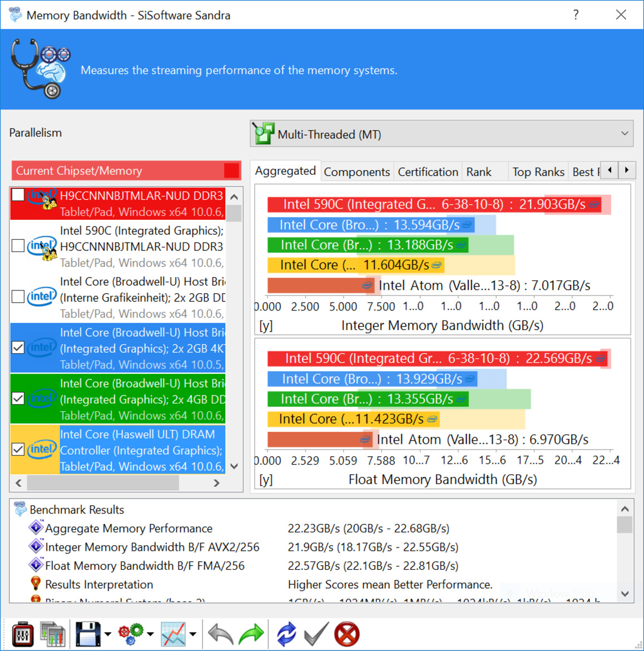Save results with the floppy disk icon
This screenshot has width=644, height=651.
[x=88, y=634]
